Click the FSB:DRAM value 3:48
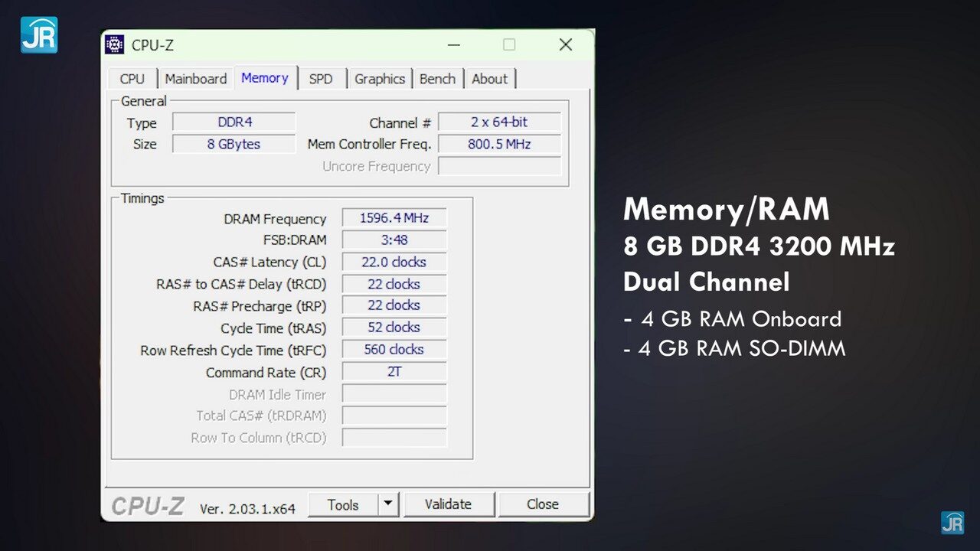The width and height of the screenshot is (980, 551). coord(394,240)
